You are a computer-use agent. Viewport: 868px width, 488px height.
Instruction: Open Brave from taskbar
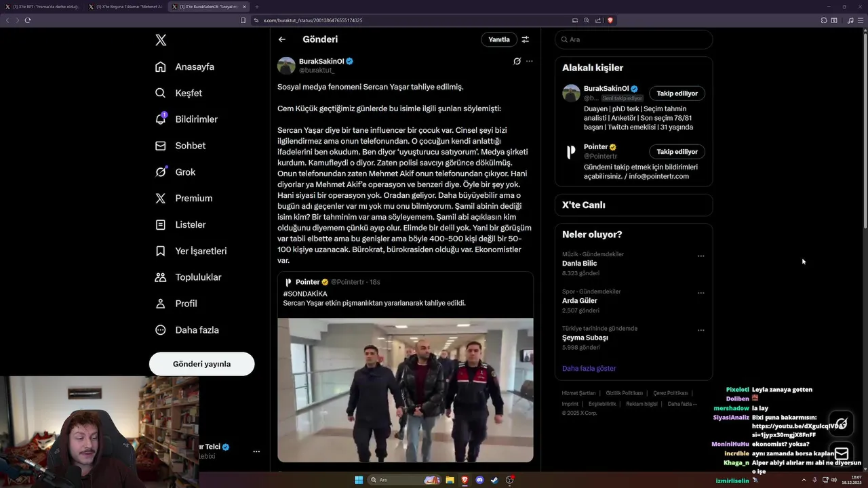coord(465,480)
